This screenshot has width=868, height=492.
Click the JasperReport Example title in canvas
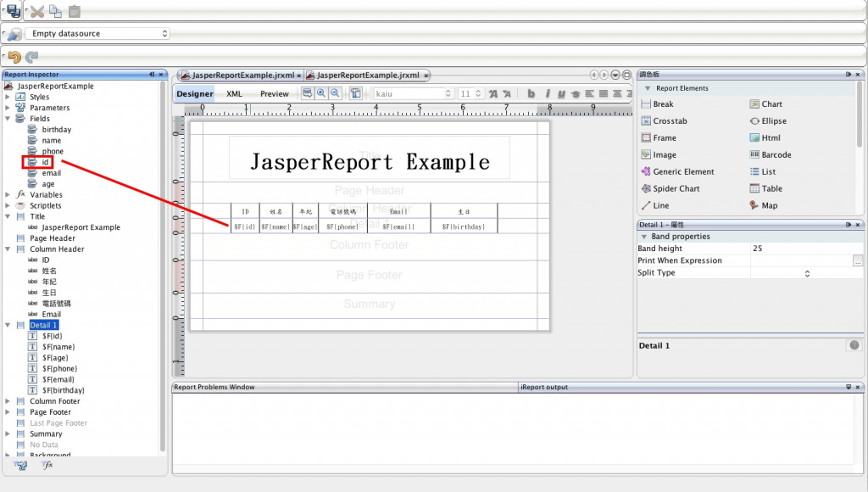[370, 162]
